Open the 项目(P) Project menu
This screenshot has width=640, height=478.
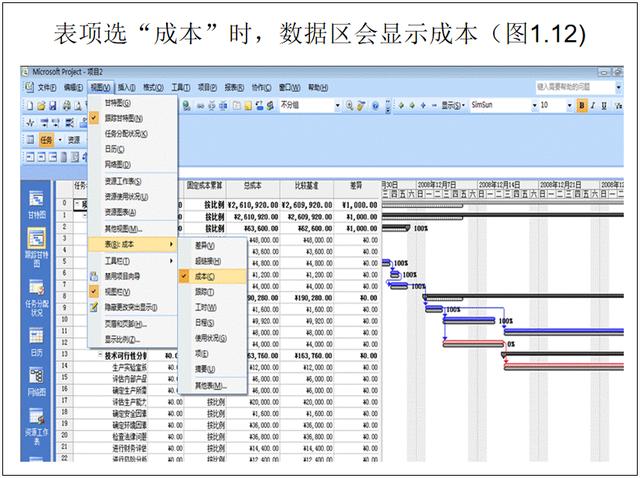(207, 87)
